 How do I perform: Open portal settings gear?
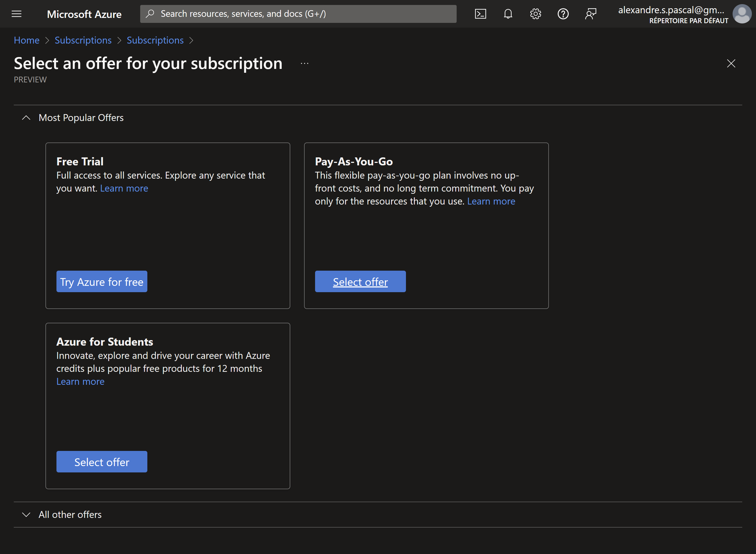(x=535, y=14)
